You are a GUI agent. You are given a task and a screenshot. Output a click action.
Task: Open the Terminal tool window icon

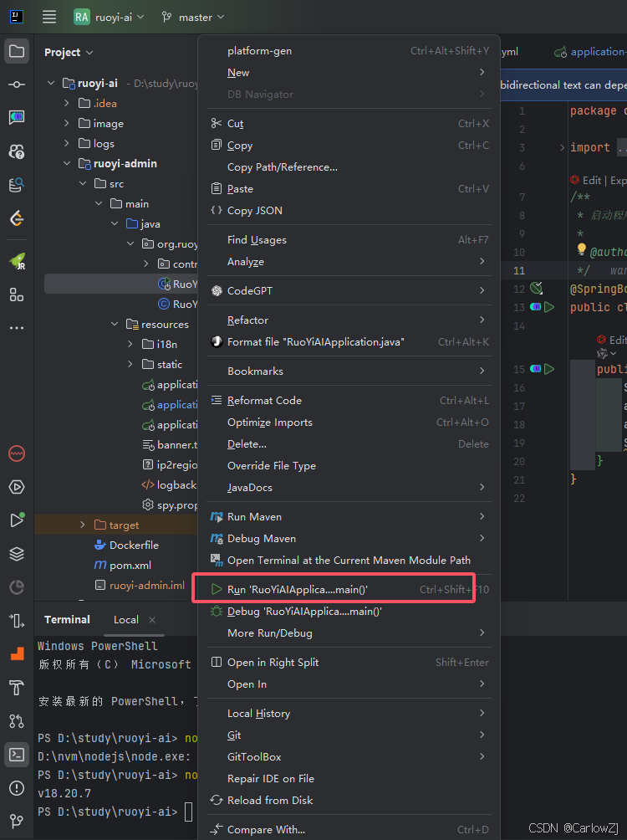pos(17,755)
